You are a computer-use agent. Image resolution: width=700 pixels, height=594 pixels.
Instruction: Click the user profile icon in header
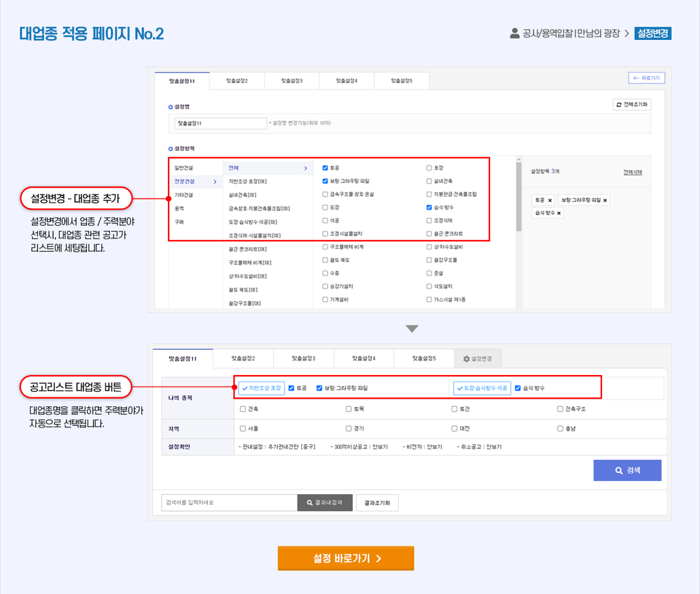[x=514, y=33]
